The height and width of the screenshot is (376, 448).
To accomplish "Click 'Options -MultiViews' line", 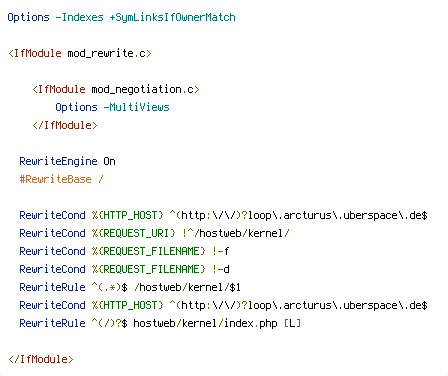I will 112,107.
